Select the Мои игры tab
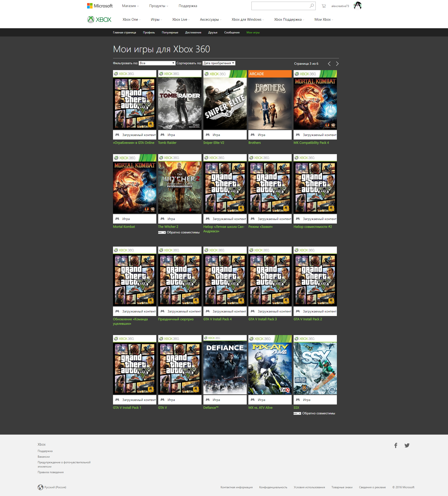Screen dimensions: 448x496 (253, 32)
